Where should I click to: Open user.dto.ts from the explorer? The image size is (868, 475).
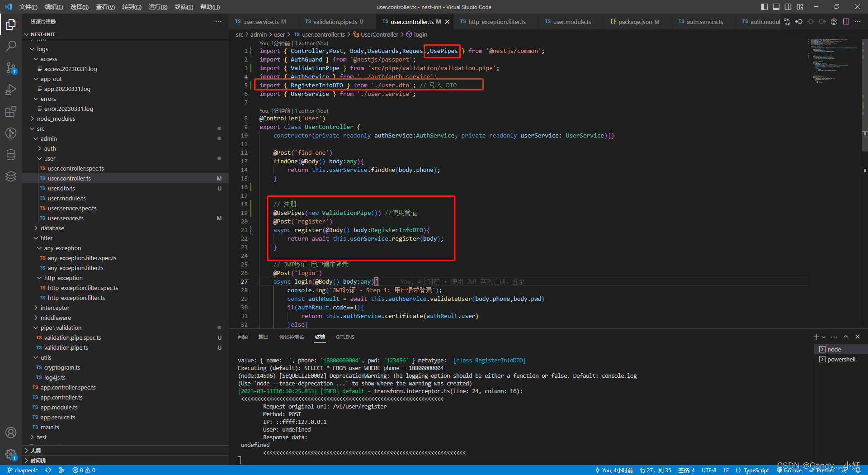[x=61, y=188]
